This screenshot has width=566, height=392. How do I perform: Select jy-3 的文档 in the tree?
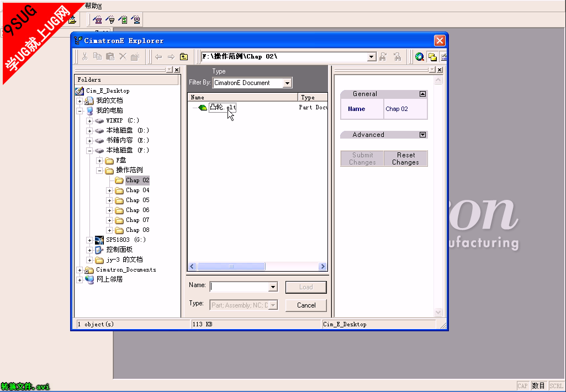pos(124,259)
